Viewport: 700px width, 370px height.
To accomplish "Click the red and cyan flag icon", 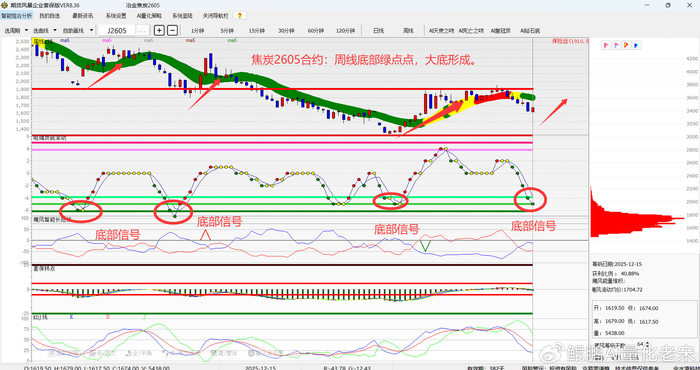I will pyautogui.click(x=616, y=45).
